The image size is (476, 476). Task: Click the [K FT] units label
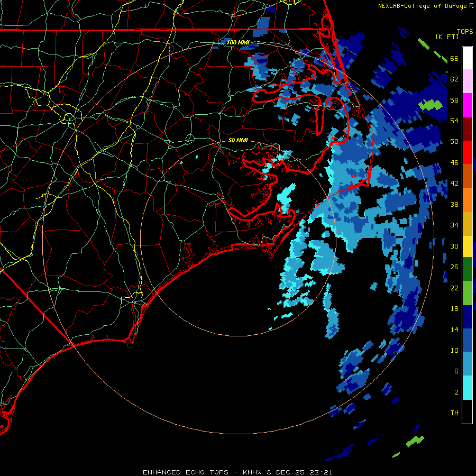coord(447,36)
